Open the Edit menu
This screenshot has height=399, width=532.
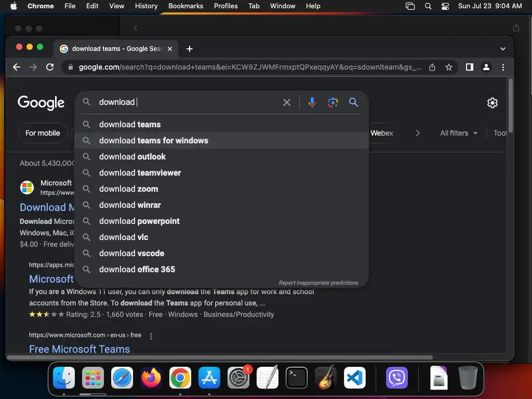92,6
